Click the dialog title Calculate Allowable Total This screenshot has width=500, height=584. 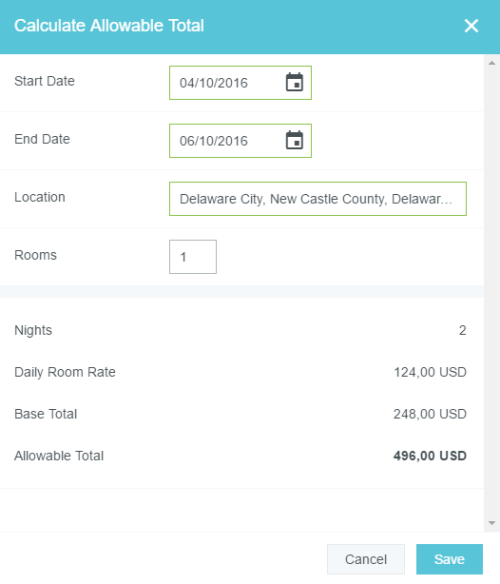click(109, 26)
